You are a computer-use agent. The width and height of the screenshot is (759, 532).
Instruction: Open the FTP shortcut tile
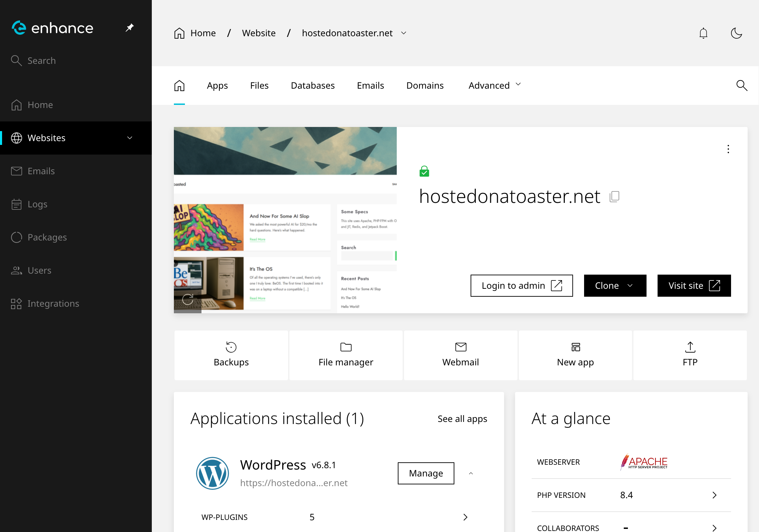pyautogui.click(x=690, y=355)
